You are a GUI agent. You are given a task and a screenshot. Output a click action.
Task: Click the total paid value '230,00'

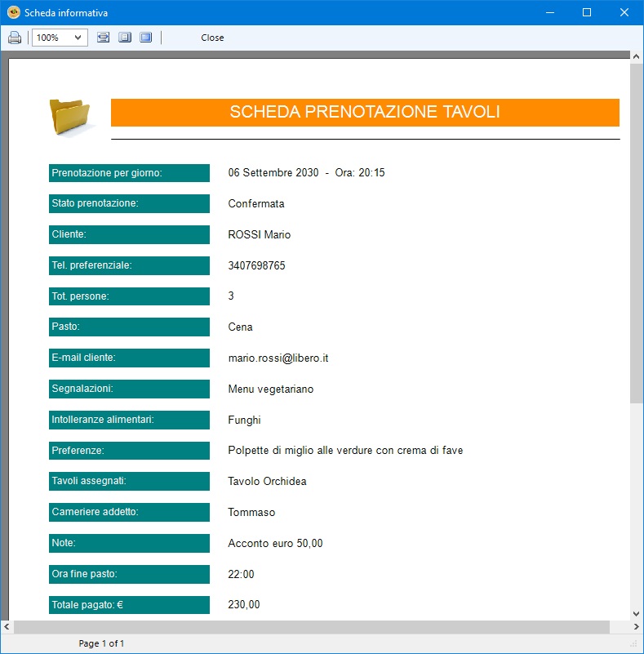(x=244, y=605)
